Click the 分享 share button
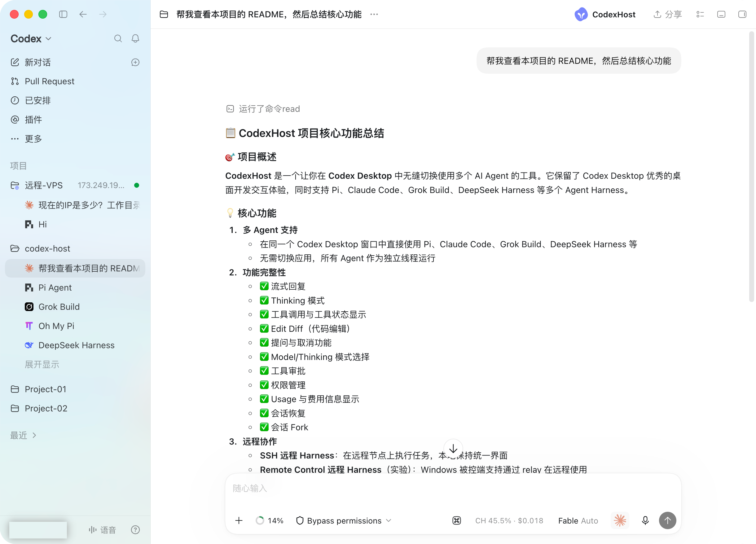The height and width of the screenshot is (544, 756). 668,14
